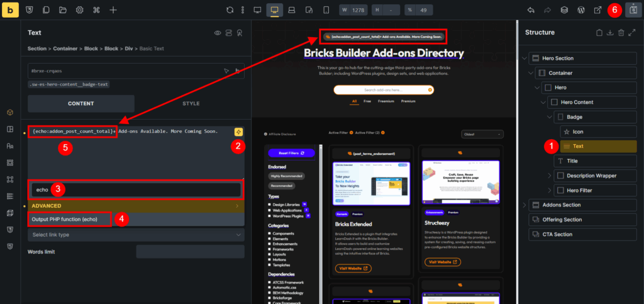
Task: Expand the Description Wrapper node
Action: [x=550, y=176]
